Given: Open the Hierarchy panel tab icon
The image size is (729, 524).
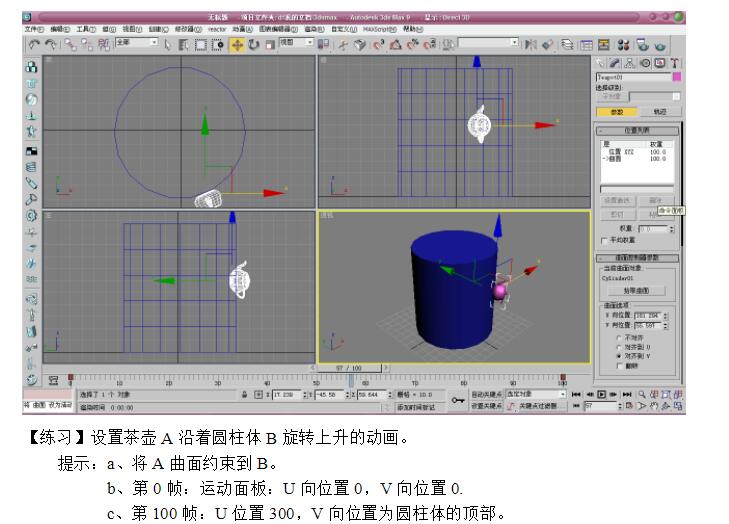Looking at the screenshot, I should tap(631, 63).
